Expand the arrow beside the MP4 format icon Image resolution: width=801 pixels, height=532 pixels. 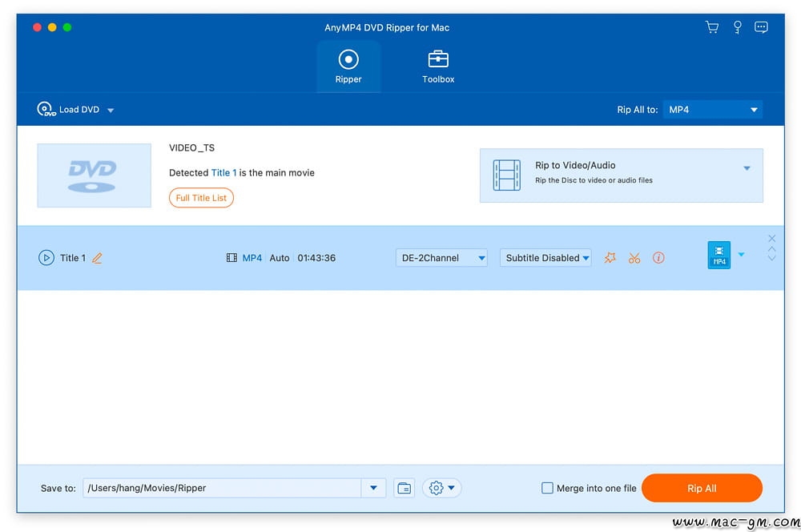tap(741, 255)
